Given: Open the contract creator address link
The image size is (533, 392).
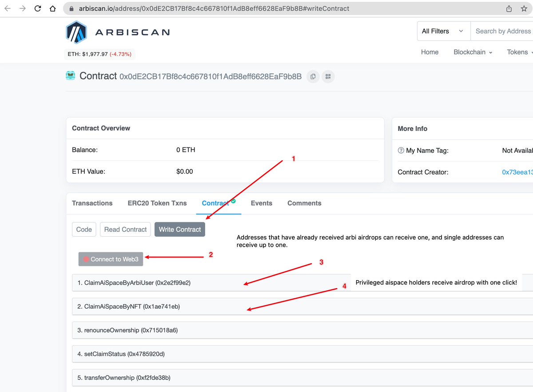Looking at the screenshot, I should 517,172.
